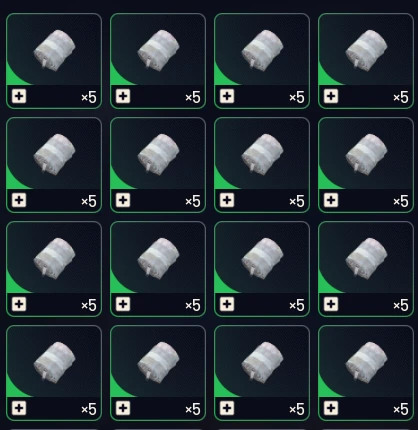Click the plus icon in the third row, third column slot
The height and width of the screenshot is (430, 418).
pyautogui.click(x=227, y=304)
